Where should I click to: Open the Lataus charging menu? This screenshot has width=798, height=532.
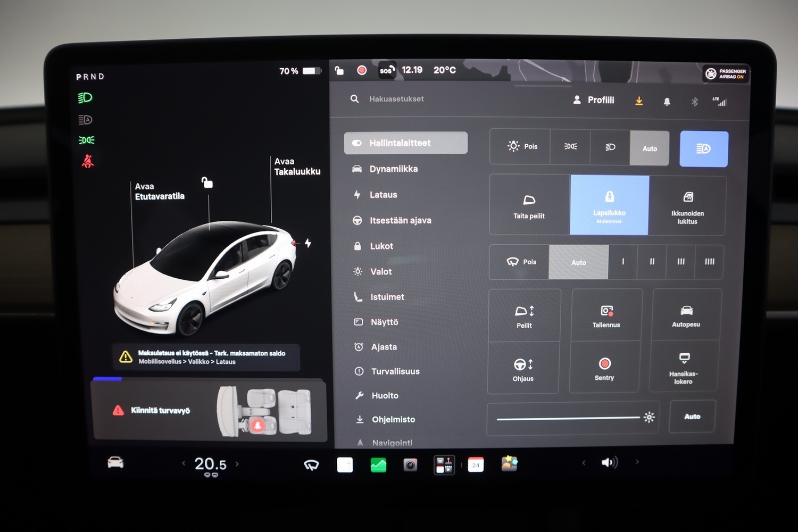(x=375, y=195)
